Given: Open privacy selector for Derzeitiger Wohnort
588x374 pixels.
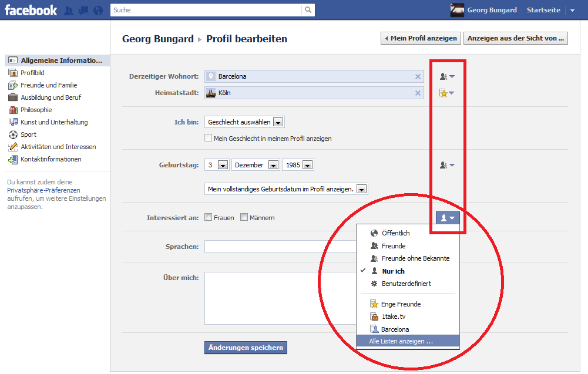Looking at the screenshot, I should [447, 76].
